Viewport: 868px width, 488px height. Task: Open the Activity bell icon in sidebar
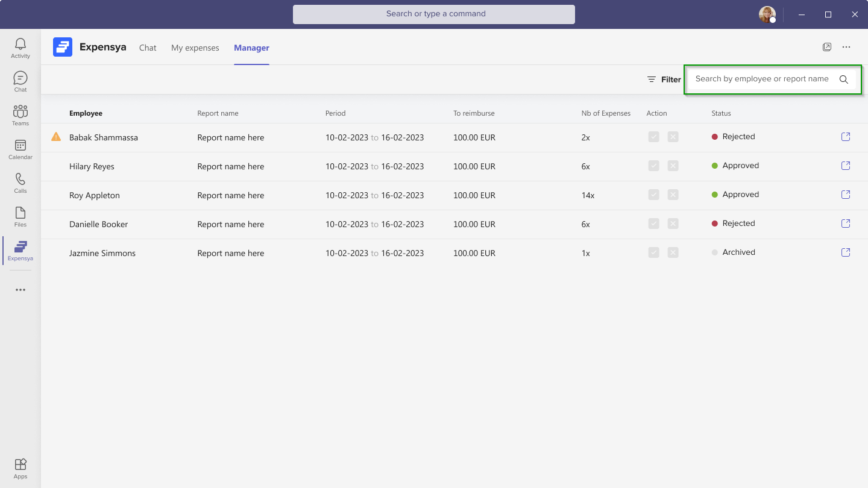point(20,48)
